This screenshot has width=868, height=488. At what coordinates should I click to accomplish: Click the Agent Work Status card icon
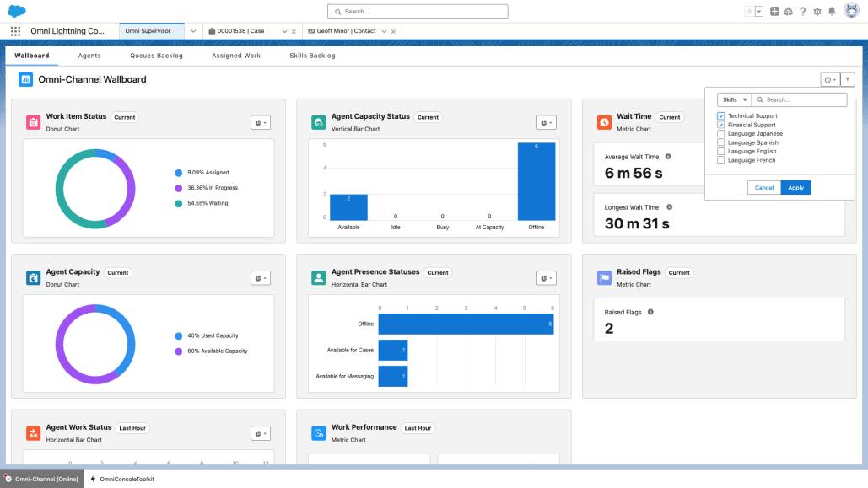[33, 433]
